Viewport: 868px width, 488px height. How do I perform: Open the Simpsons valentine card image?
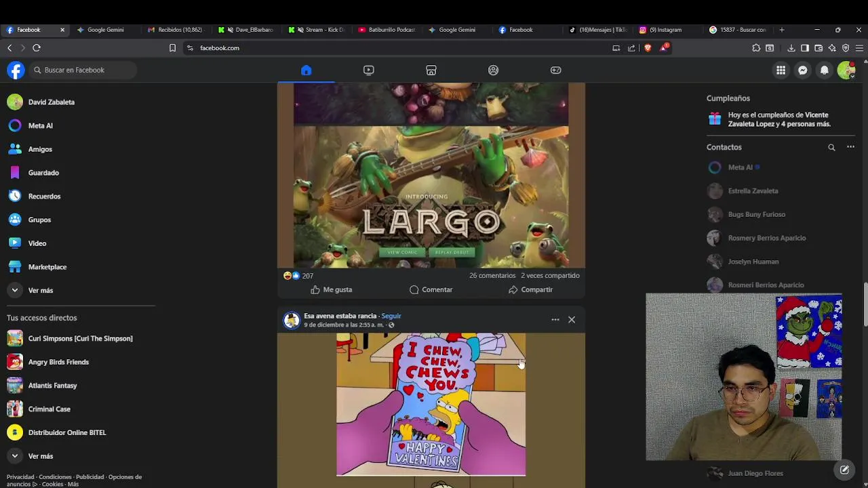click(431, 404)
